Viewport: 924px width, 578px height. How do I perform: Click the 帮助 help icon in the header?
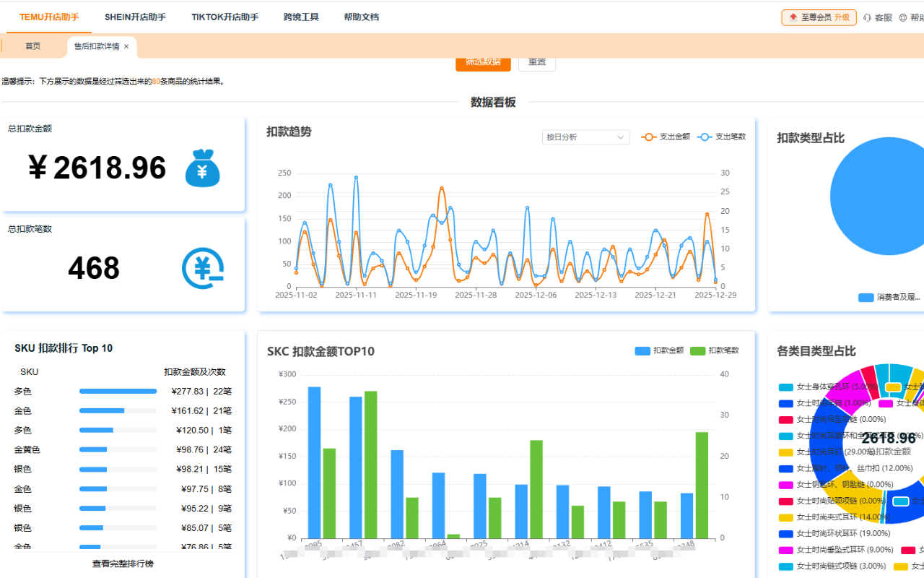(x=904, y=17)
